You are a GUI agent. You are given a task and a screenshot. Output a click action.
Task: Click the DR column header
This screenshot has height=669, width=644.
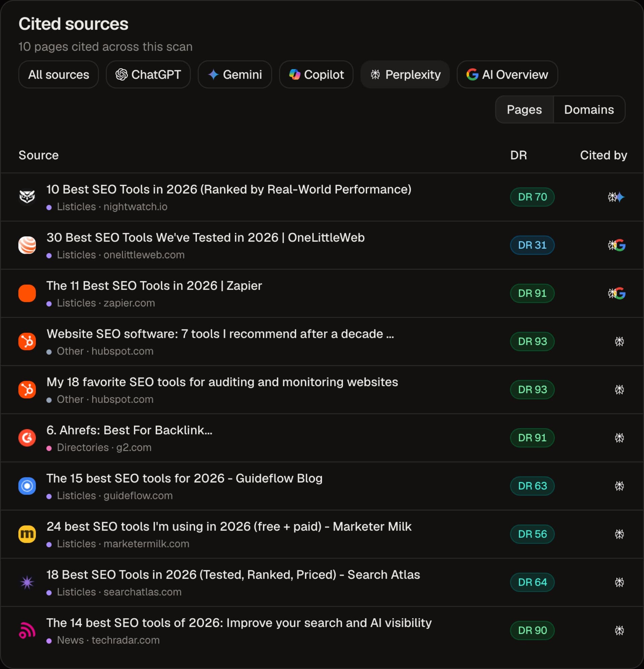click(x=519, y=155)
